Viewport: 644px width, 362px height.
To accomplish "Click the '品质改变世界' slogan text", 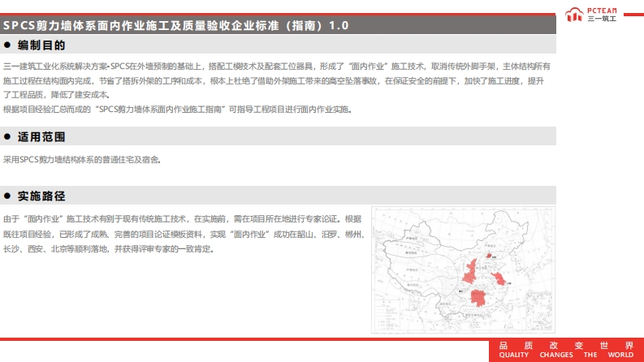I will (x=566, y=346).
